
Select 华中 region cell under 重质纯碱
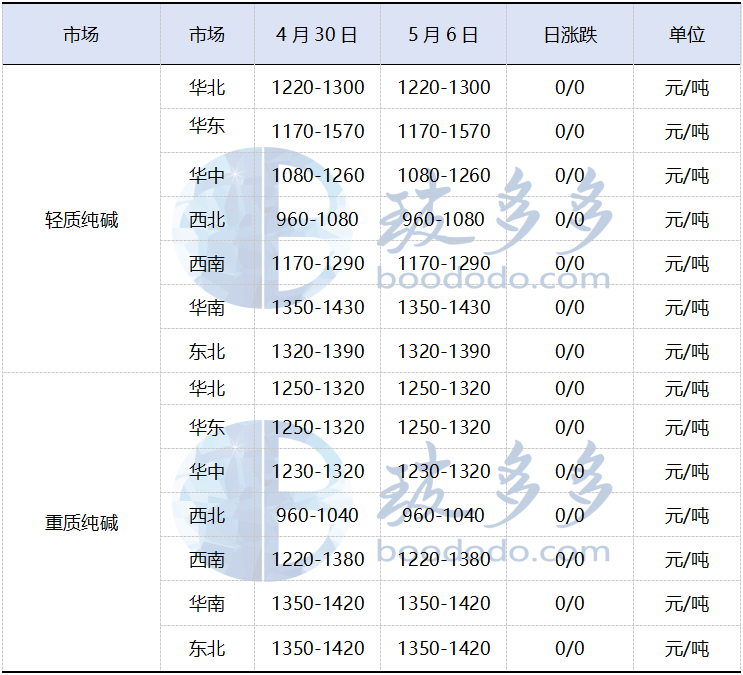tap(207, 472)
